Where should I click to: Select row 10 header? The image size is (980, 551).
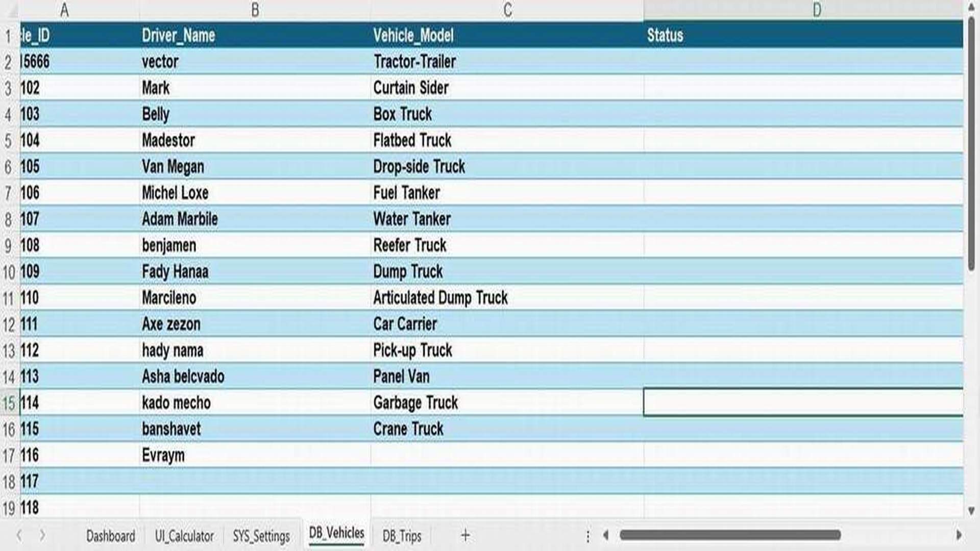(x=9, y=272)
